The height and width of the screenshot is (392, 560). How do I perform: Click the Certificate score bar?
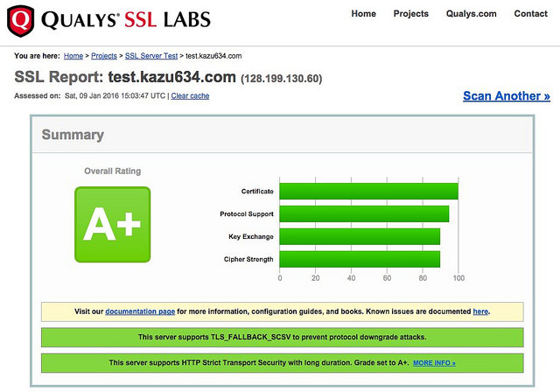click(x=368, y=191)
